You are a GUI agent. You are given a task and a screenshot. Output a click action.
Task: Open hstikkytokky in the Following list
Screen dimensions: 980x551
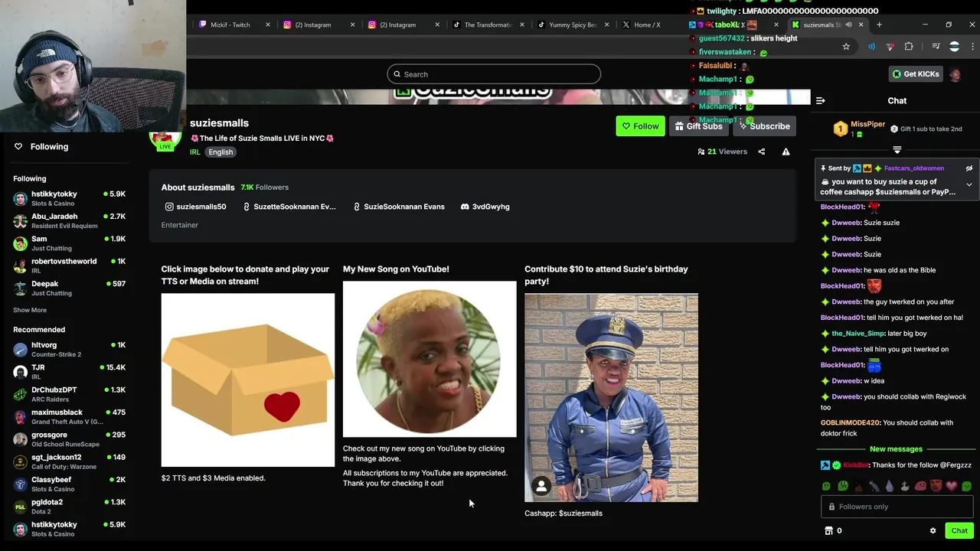(69, 198)
